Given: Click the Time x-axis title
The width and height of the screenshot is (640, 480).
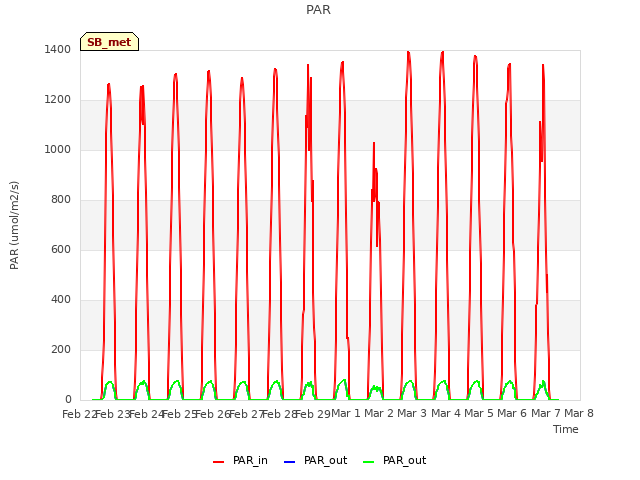Looking at the screenshot, I should tap(566, 429).
